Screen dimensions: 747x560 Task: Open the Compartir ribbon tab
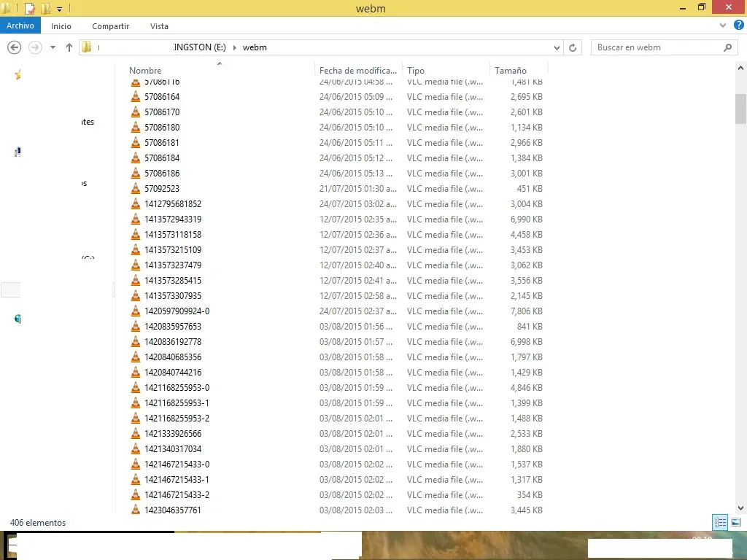111,26
